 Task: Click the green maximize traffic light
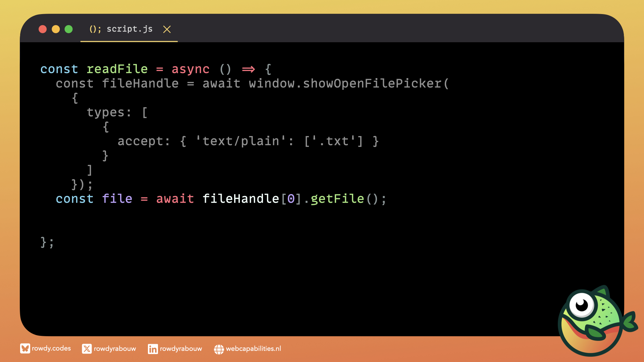(69, 29)
